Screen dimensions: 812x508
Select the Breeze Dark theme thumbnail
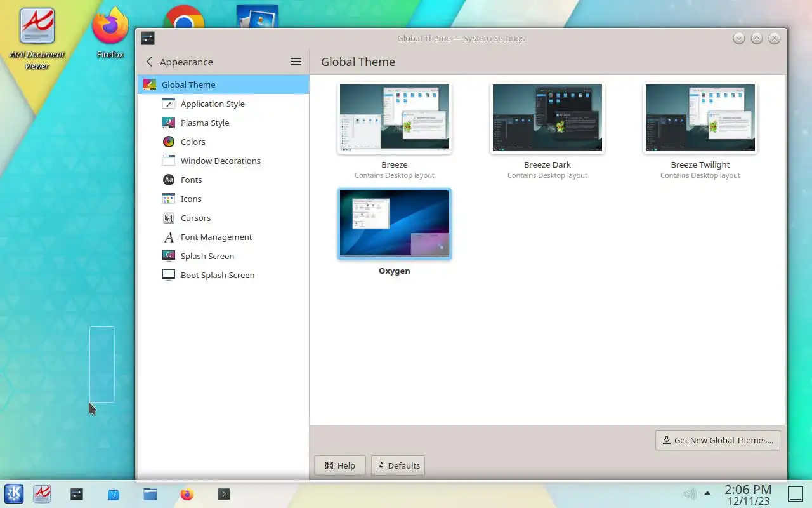547,118
